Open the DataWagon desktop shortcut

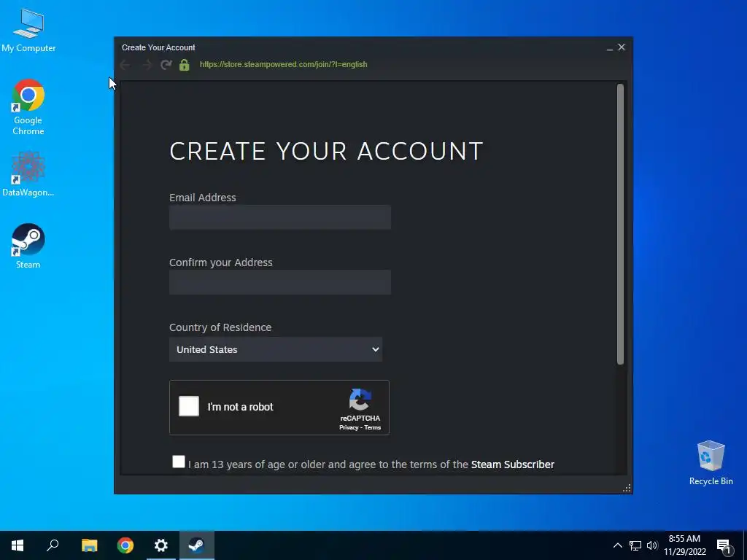tap(28, 174)
